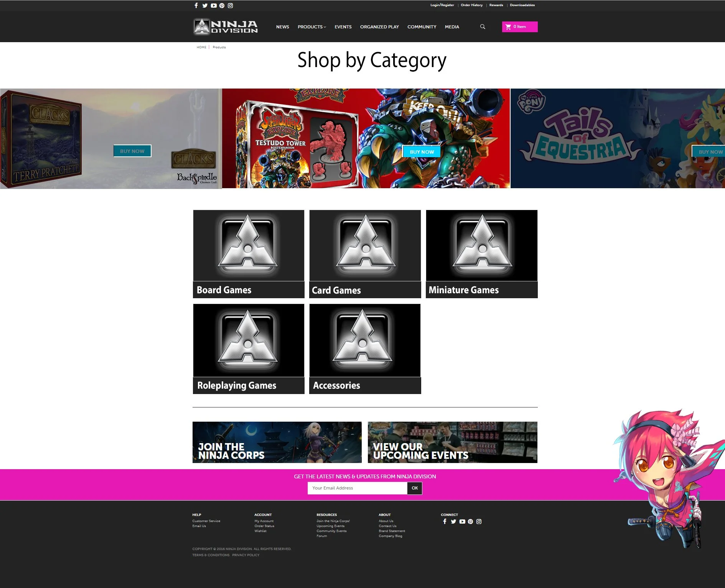The image size is (725, 588).
Task: Open the Downloadables link
Action: [522, 5]
